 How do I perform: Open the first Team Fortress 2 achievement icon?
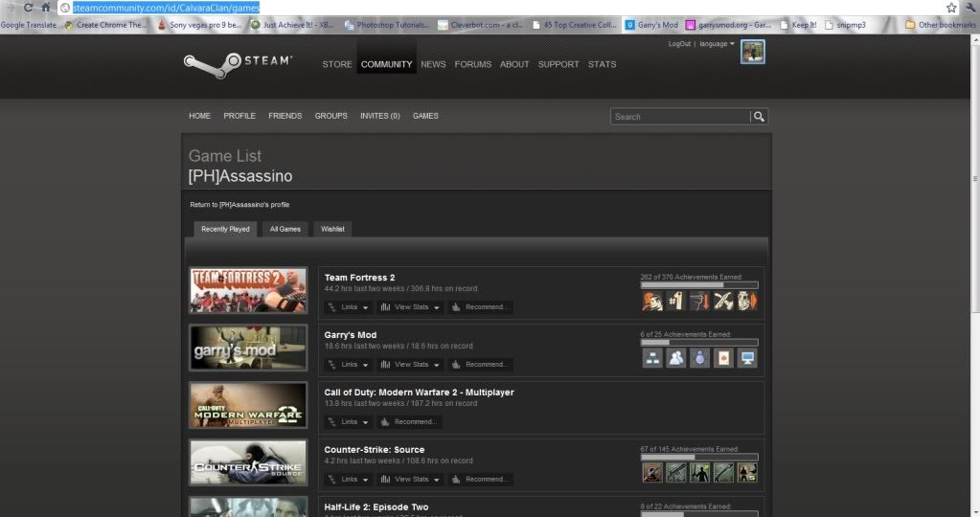pos(651,301)
